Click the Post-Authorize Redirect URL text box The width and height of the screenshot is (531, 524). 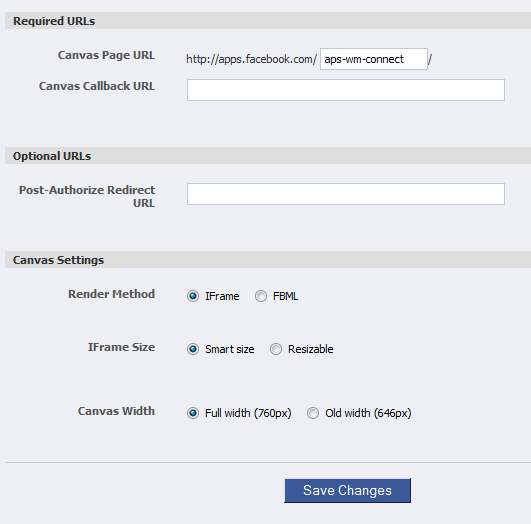(x=346, y=194)
